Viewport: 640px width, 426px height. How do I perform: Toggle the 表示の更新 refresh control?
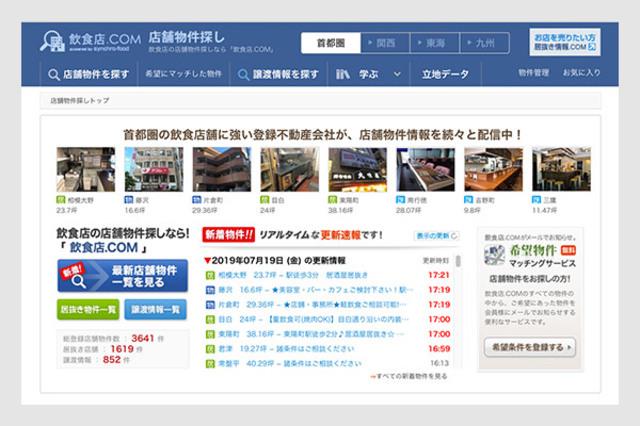coord(436,236)
